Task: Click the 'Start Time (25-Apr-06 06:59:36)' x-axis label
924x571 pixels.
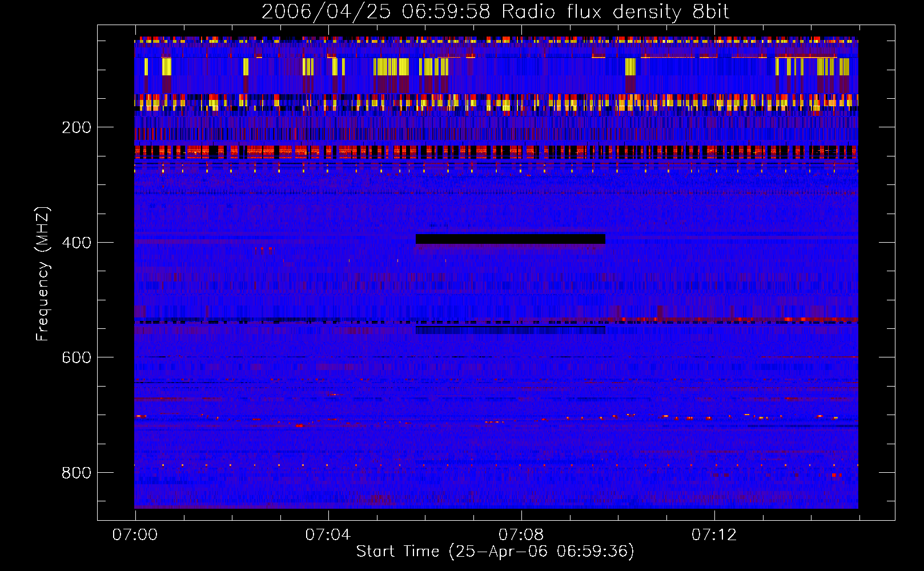Action: click(x=495, y=552)
